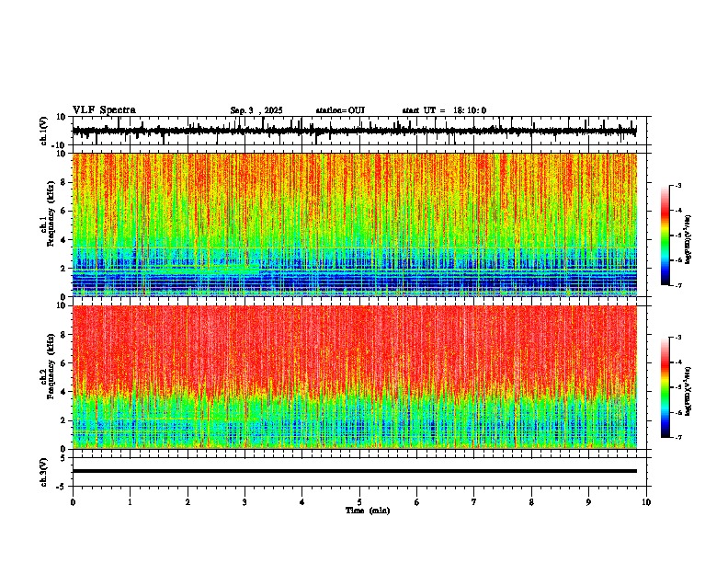Screen dimensions: 728x563
Task: Click the ch.1 spectrogram color scale bar
Action: (x=665, y=236)
